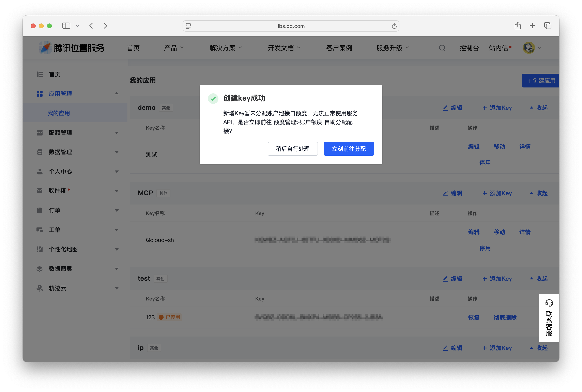The image size is (582, 392).
Task: Go to 控制台 in top navigation
Action: tap(469, 48)
